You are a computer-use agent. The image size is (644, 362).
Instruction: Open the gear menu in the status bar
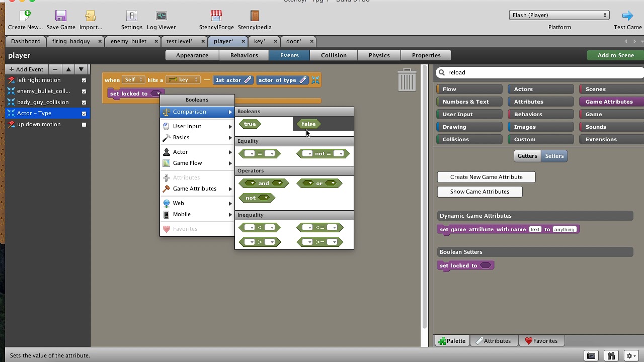(631, 355)
